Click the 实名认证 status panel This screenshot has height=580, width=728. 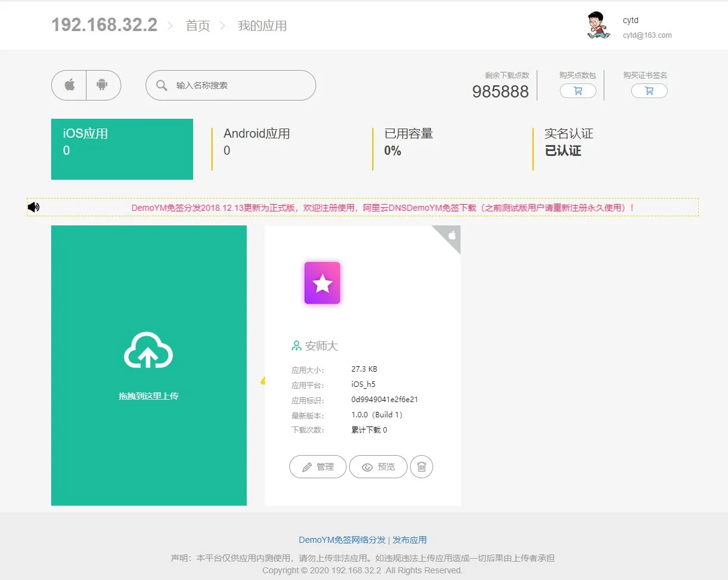point(568,142)
